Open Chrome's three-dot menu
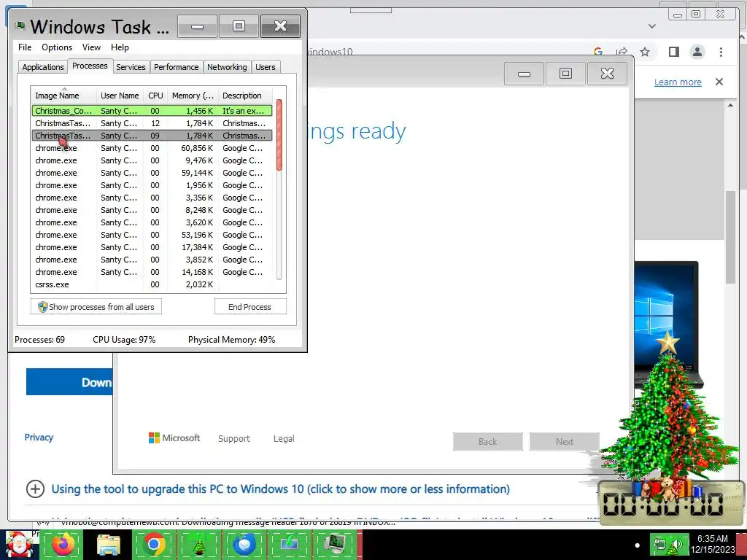The image size is (747, 560). 721,52
